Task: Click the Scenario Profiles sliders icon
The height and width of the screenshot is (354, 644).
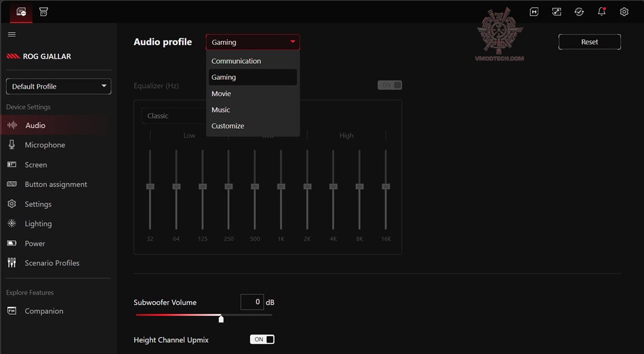Action: [x=12, y=263]
